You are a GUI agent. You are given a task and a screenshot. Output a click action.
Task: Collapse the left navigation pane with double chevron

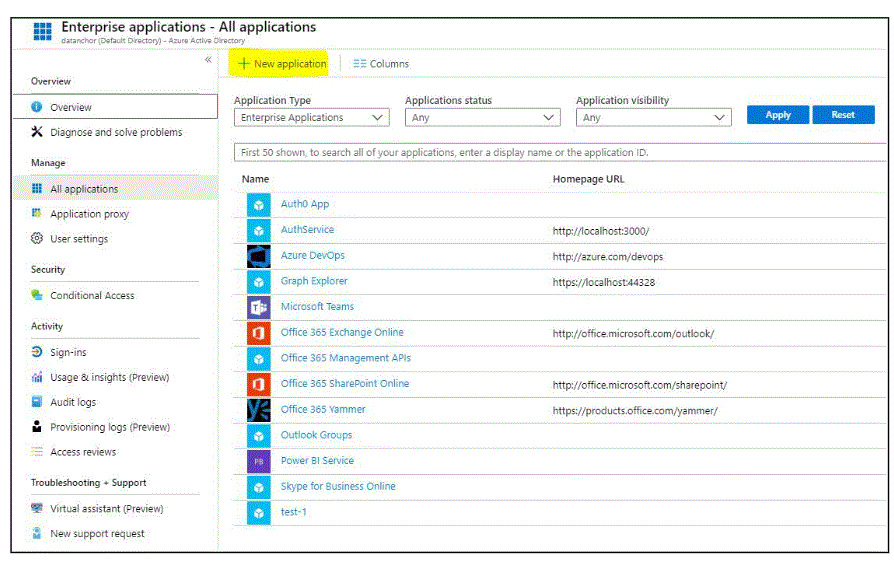point(208,59)
